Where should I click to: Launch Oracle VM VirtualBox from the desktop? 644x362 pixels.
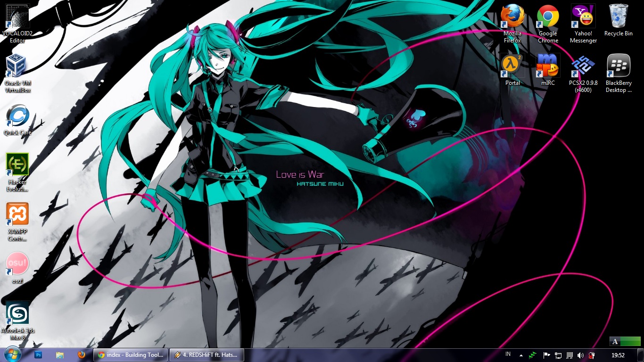17,73
